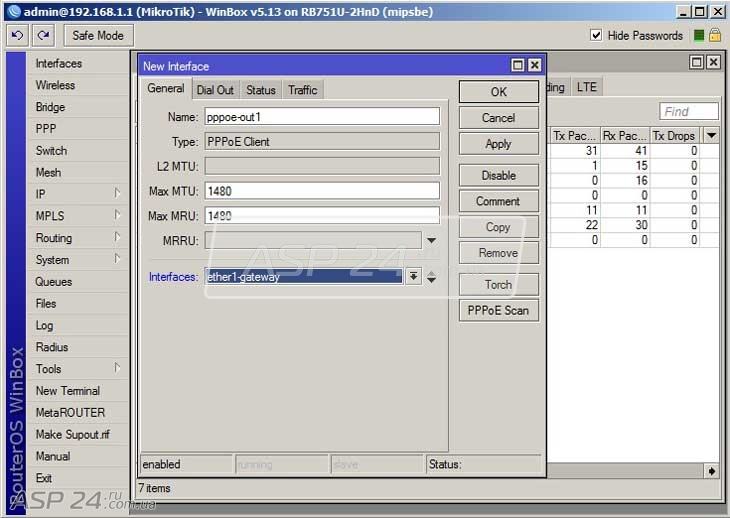Click the Torch button
Image resolution: width=730 pixels, height=518 pixels.
click(x=499, y=284)
